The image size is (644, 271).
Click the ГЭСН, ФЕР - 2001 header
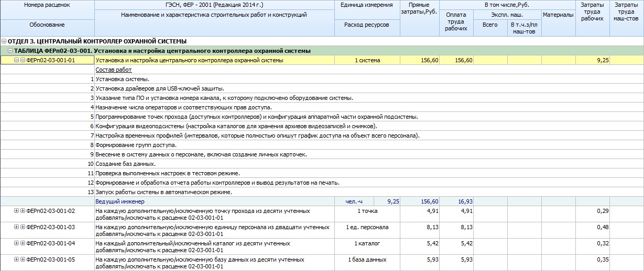point(214,5)
